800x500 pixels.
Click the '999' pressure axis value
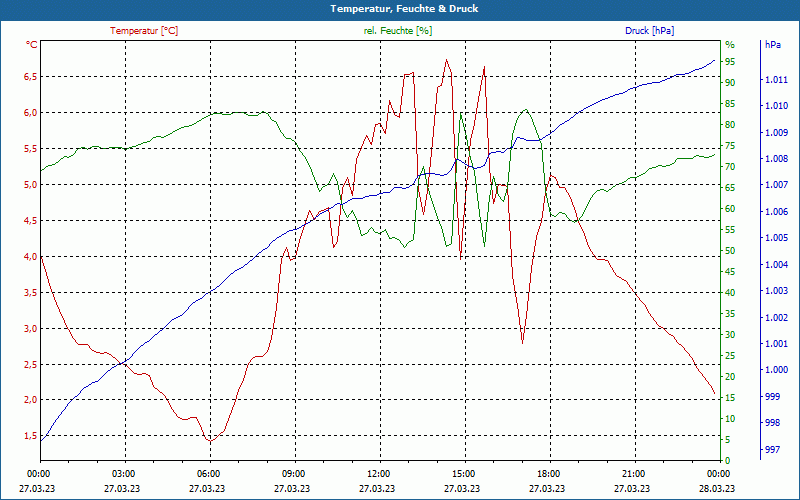pyautogui.click(x=773, y=396)
